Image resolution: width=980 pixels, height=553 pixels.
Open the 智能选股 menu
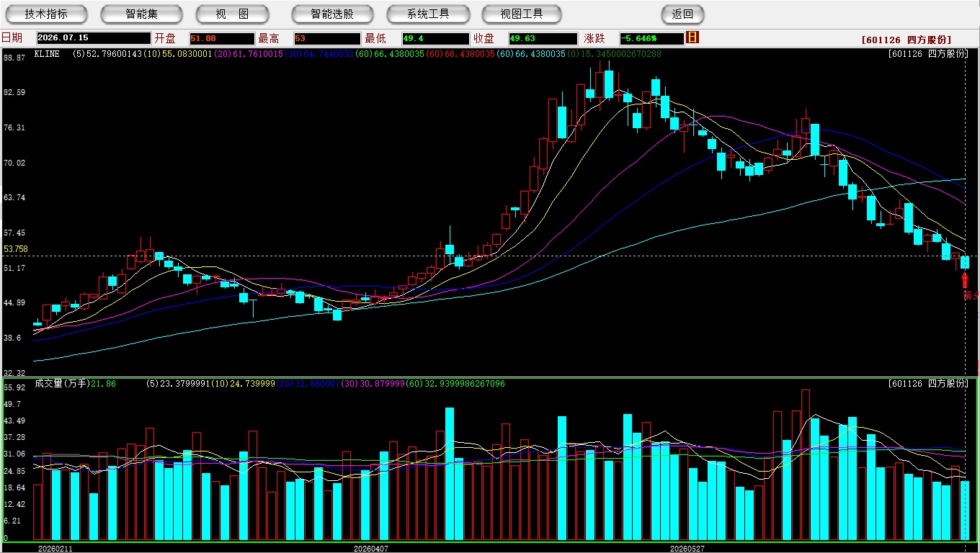(x=332, y=14)
